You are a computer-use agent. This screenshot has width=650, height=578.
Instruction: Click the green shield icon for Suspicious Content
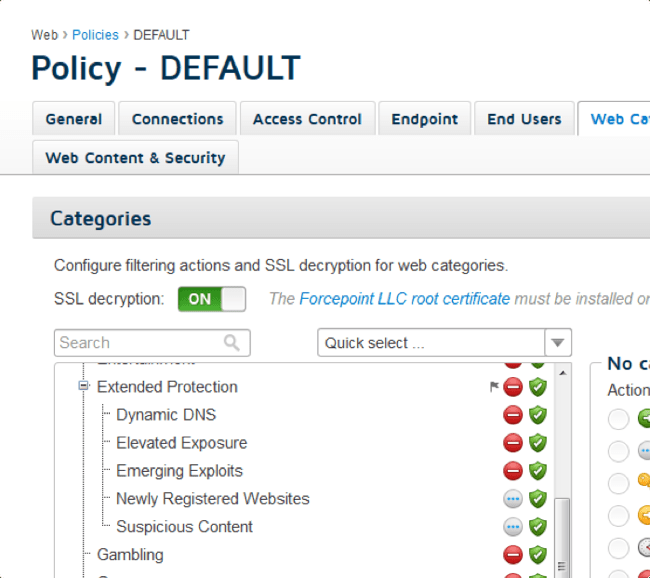point(538,527)
